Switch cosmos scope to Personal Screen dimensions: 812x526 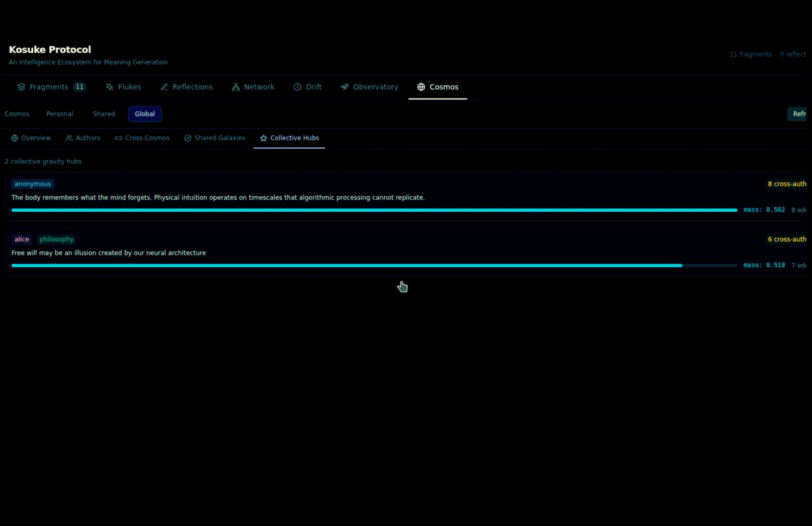click(60, 114)
